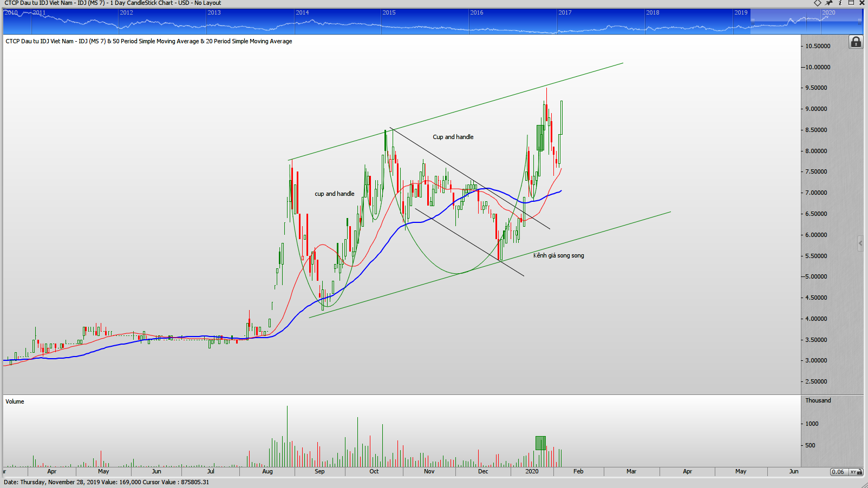The width and height of the screenshot is (868, 488).
Task: Click the highlighted 2019 overview range
Action: (x=785, y=23)
